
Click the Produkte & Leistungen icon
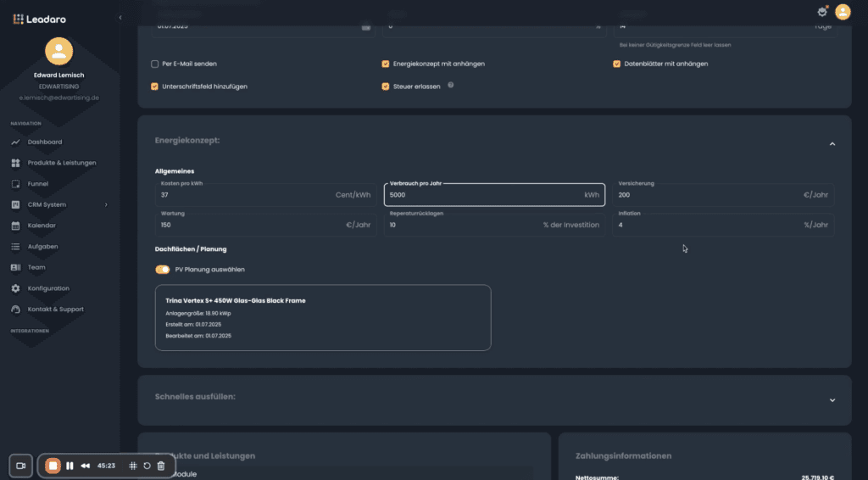coord(15,163)
